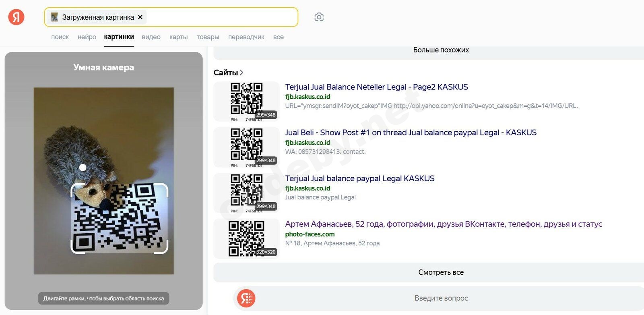
Task: Click the Yandex logo icon
Action: [17, 17]
